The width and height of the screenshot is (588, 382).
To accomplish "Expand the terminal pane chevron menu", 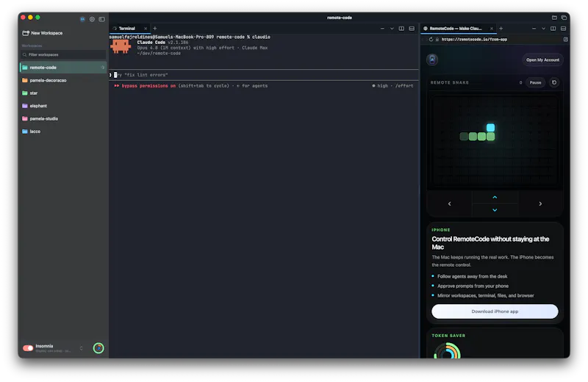I will 392,29.
